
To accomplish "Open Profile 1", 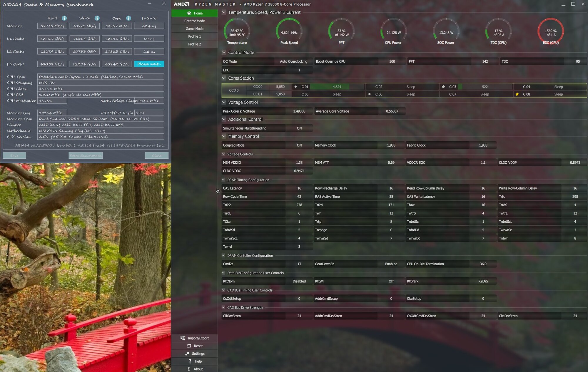I will (195, 36).
